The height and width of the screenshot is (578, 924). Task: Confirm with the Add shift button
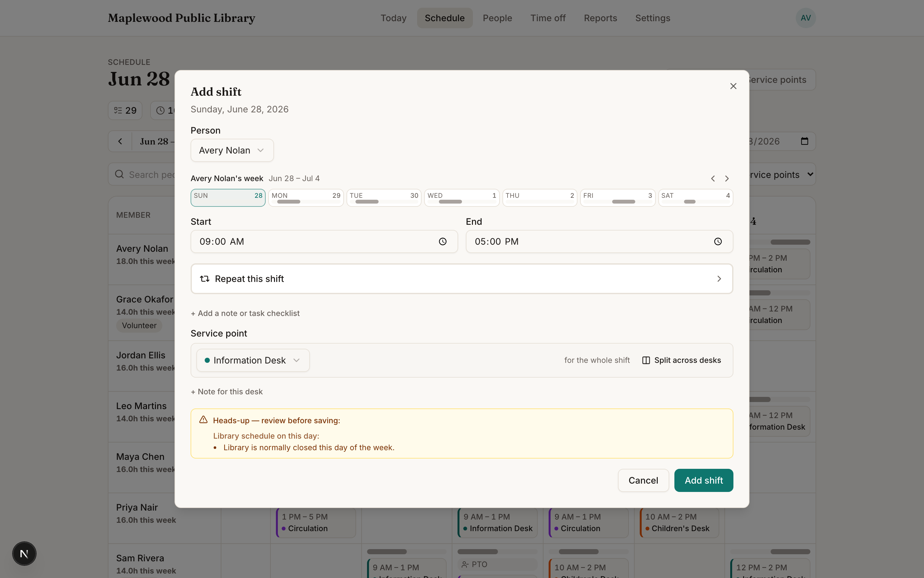703,480
